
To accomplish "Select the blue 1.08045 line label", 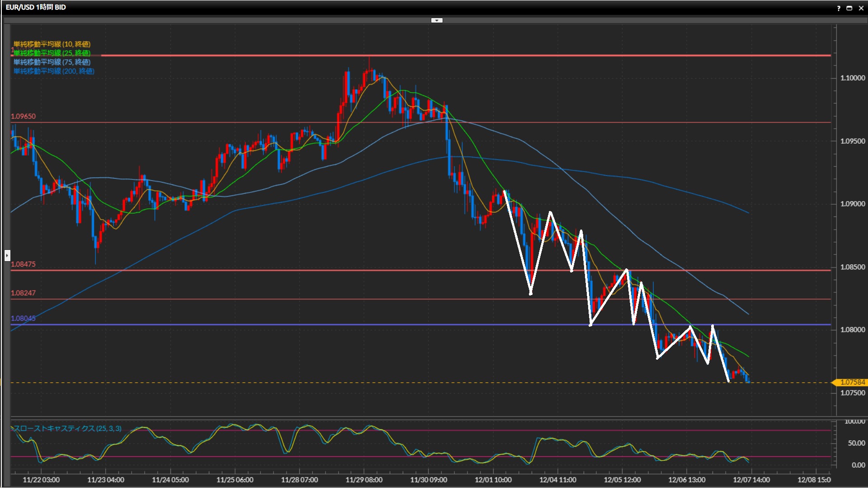I will 23,318.
